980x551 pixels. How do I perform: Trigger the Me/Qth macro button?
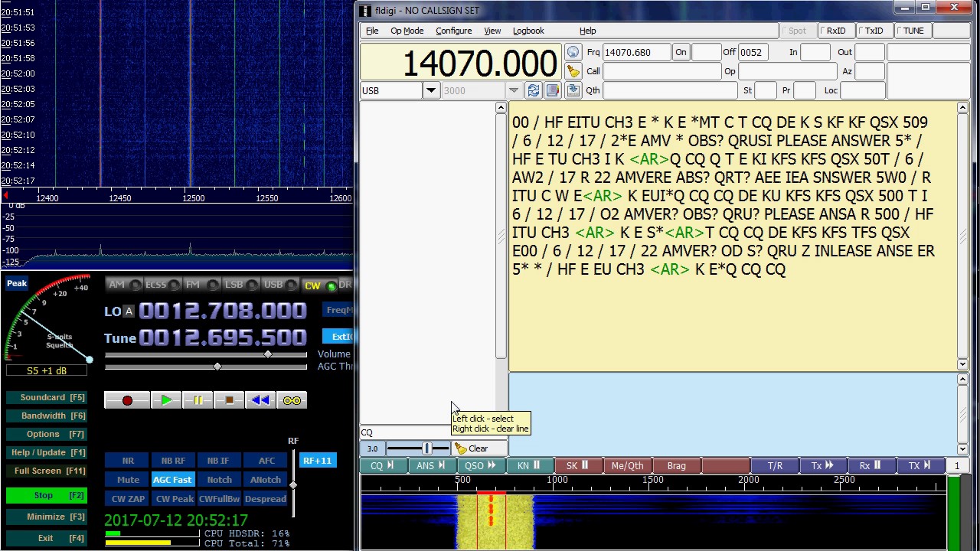627,465
